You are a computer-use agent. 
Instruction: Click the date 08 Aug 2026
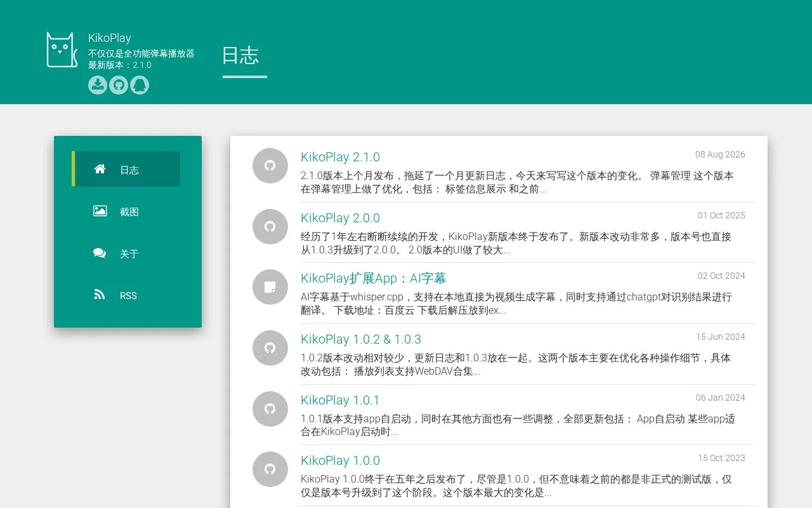[720, 154]
